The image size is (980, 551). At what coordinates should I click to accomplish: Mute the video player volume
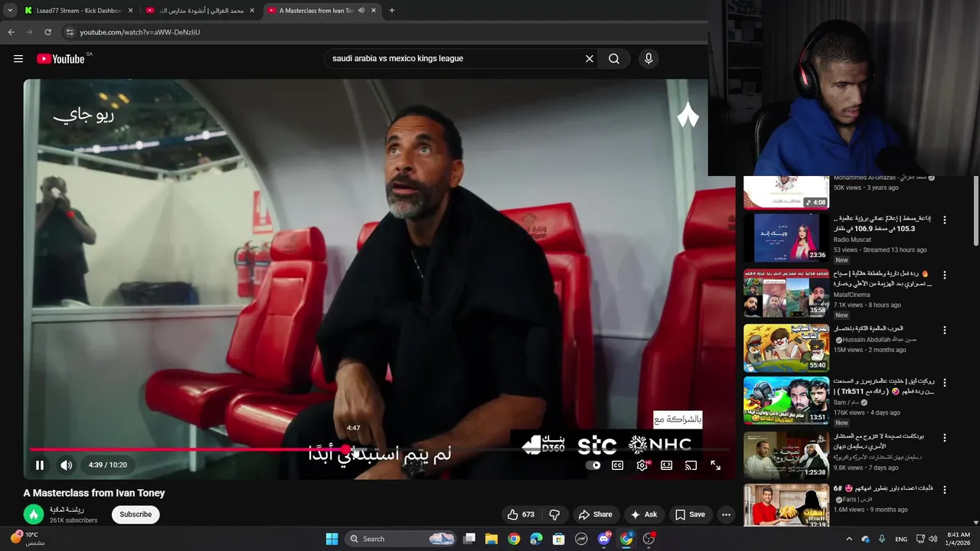(x=67, y=465)
